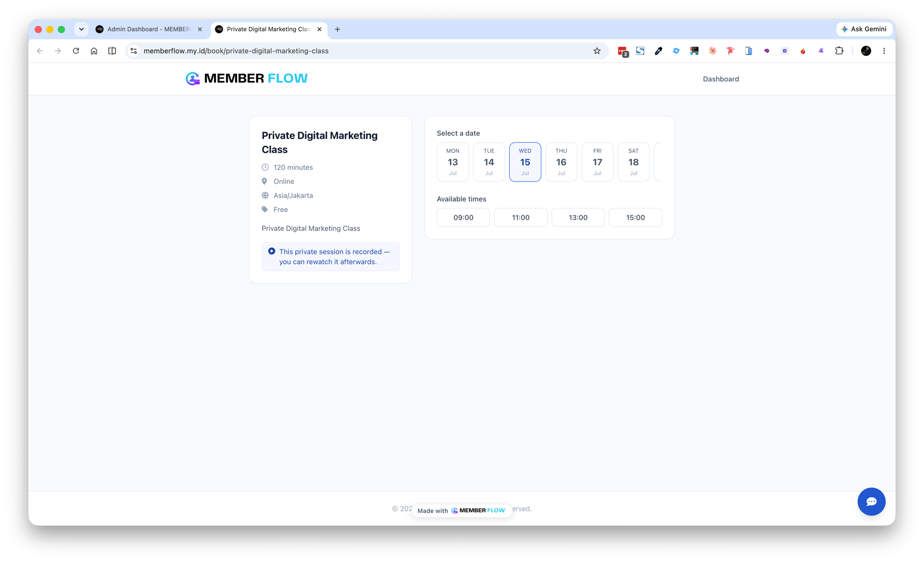Open the orange asterisk extension

point(713,51)
